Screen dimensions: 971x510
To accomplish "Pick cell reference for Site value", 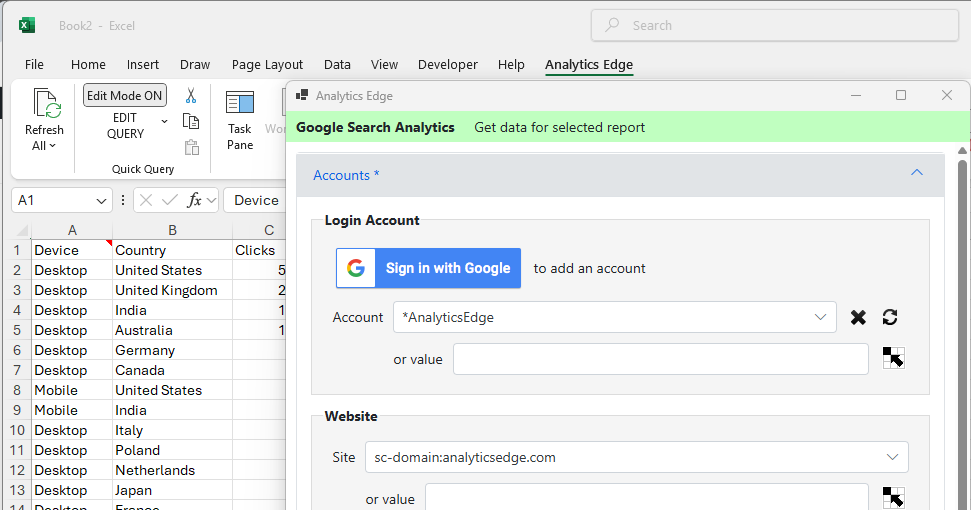I will click(893, 497).
